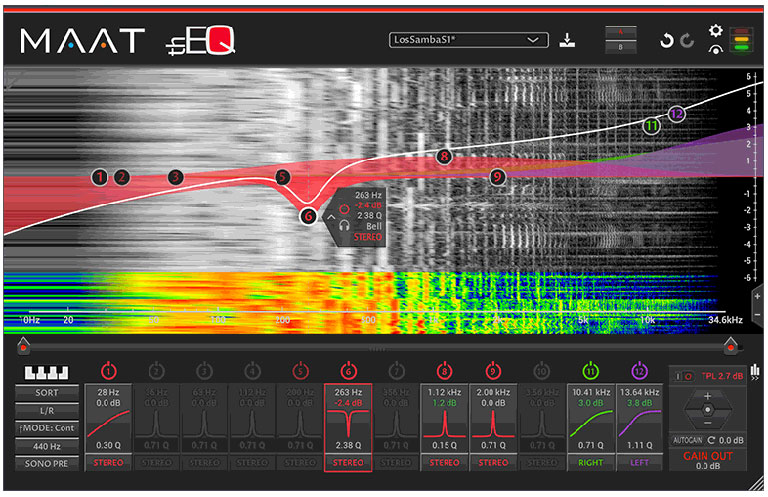Switch to snapshot A
Viewport: 768px width, 497px height.
pyautogui.click(x=621, y=32)
